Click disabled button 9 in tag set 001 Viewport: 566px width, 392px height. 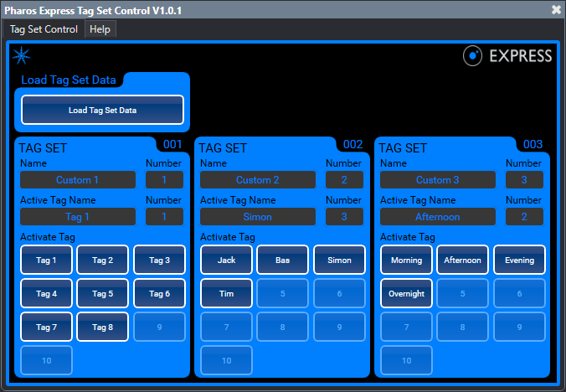point(159,327)
